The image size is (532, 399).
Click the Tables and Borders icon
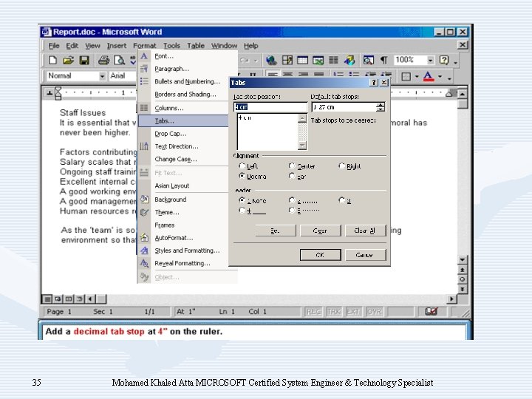click(287, 61)
